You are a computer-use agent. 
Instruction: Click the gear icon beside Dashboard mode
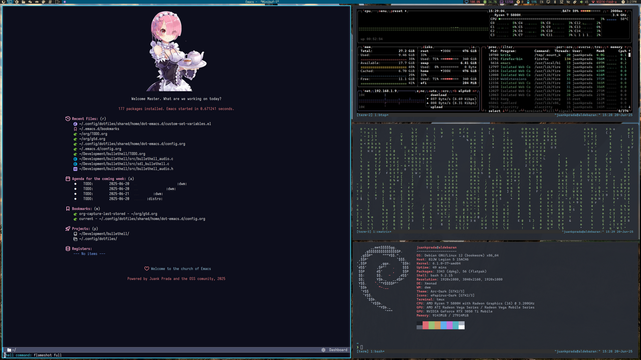[323, 350]
